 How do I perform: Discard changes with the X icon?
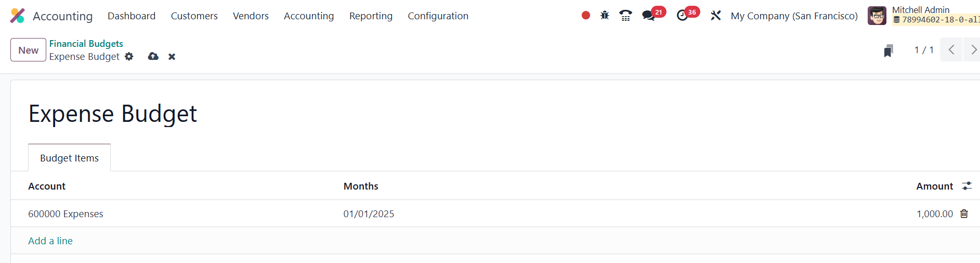(x=172, y=57)
